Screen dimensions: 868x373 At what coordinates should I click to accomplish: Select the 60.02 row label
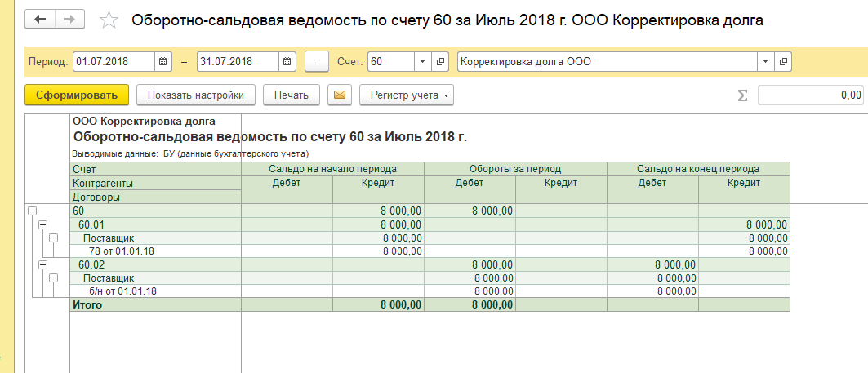(x=155, y=264)
